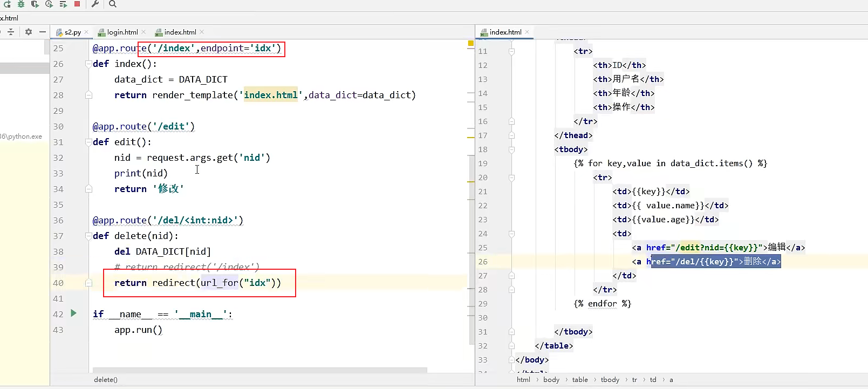Click the fold end marker on line 34
The image size is (868, 389).
pyautogui.click(x=88, y=189)
